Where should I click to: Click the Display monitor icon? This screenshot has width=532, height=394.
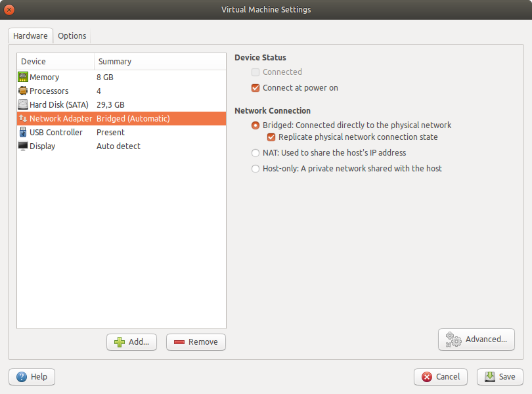click(22, 146)
